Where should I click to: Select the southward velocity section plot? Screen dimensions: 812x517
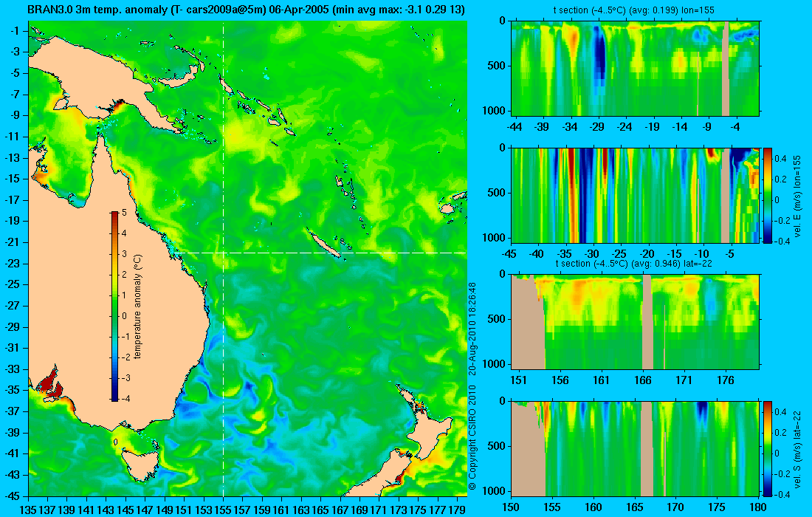(x=636, y=448)
